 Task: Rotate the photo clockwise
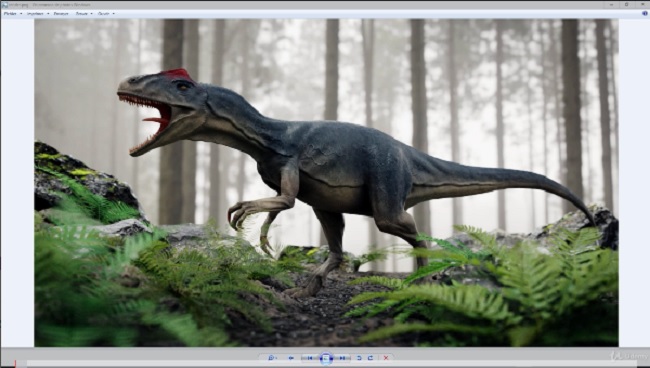[370, 358]
